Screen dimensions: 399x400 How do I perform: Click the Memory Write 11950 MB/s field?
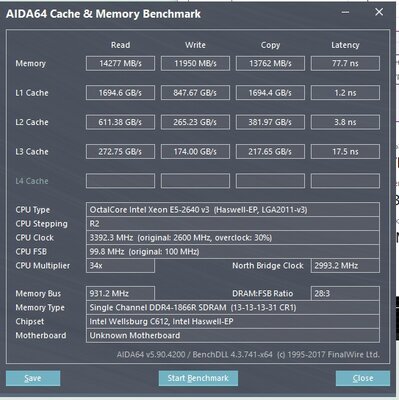point(195,63)
